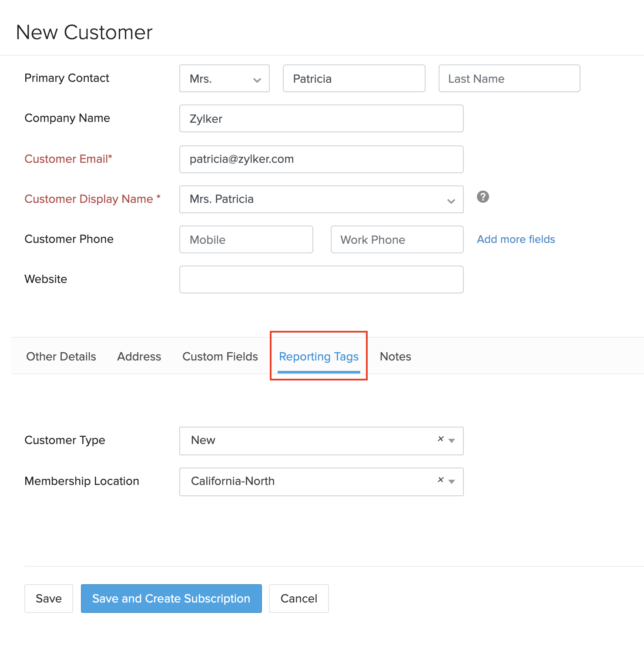
Task: Click the First Name field showing Patricia
Action: point(353,78)
